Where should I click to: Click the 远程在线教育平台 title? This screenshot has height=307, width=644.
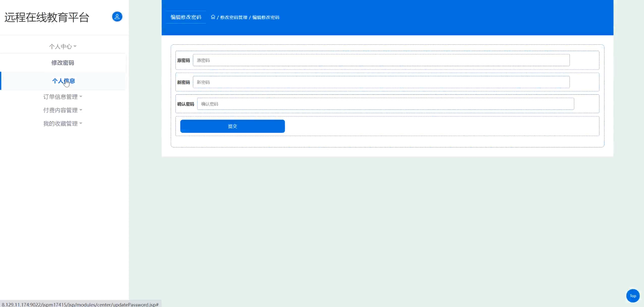point(47,17)
